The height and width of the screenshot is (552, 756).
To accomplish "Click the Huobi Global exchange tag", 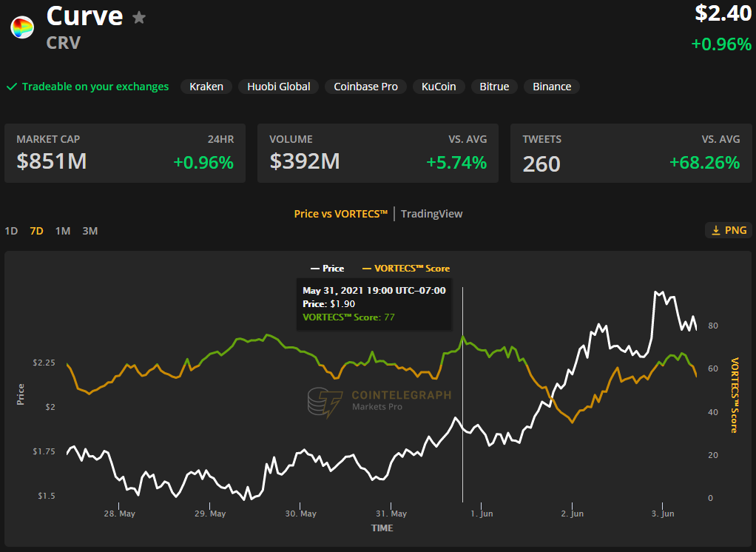I will (x=279, y=87).
